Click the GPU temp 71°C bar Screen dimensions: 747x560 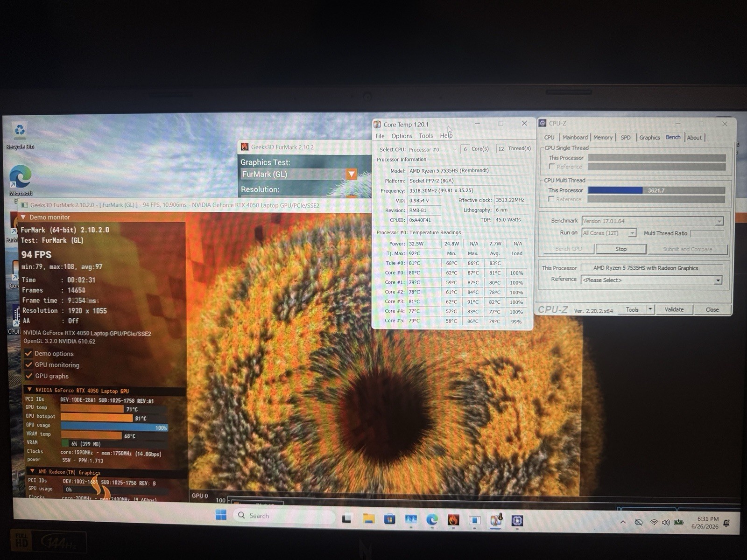point(92,409)
